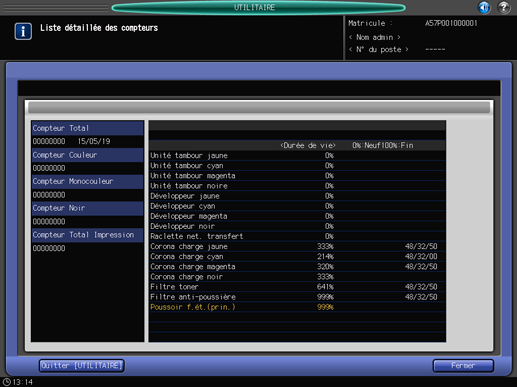
Task: Select Compteur Total Impression header
Action: (88, 235)
